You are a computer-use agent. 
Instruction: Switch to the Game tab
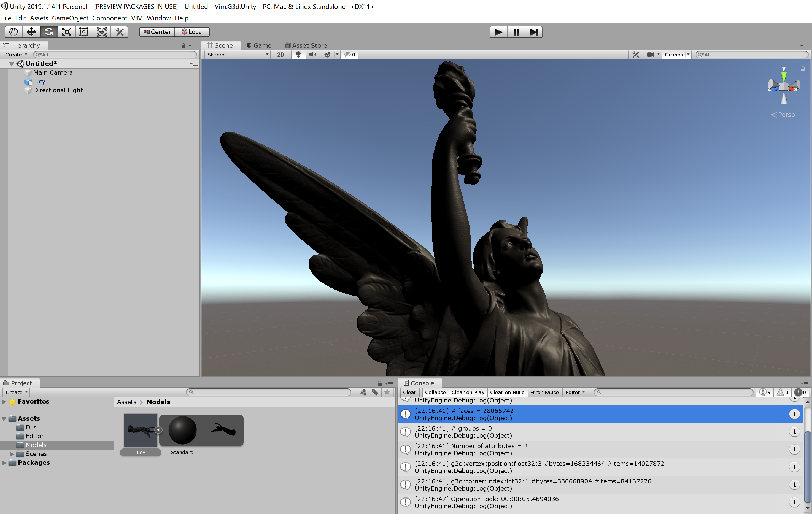click(x=259, y=45)
